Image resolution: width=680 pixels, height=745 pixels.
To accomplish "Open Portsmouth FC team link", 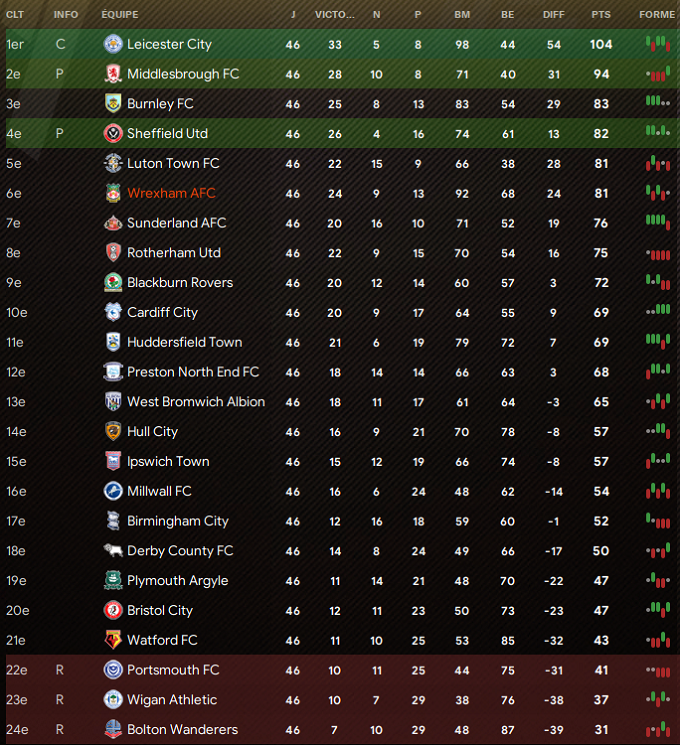I will point(173,670).
